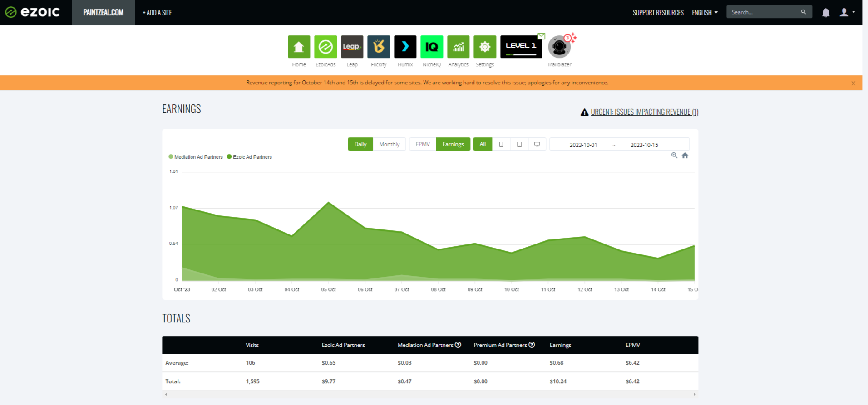This screenshot has width=868, height=405.
Task: Click average visits value 106
Action: click(x=251, y=363)
